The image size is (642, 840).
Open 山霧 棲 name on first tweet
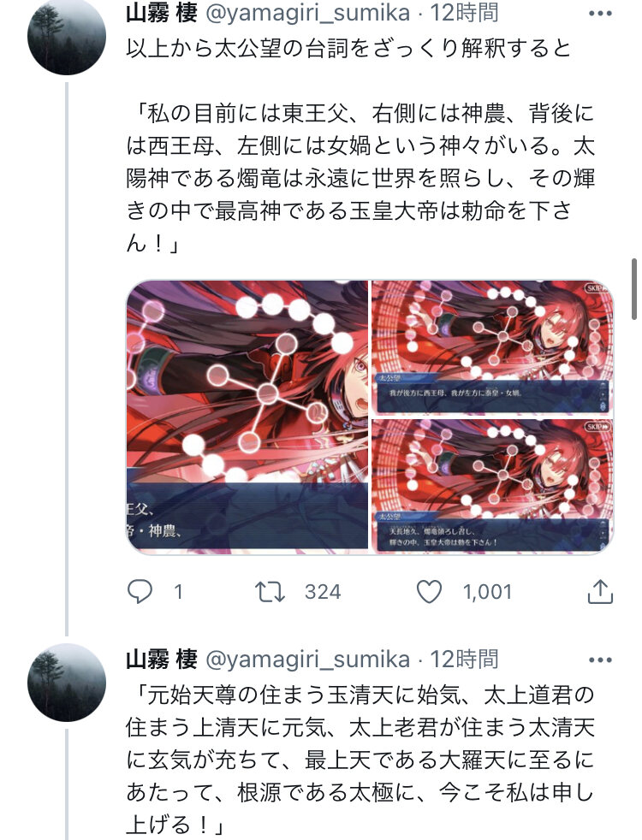(x=162, y=14)
